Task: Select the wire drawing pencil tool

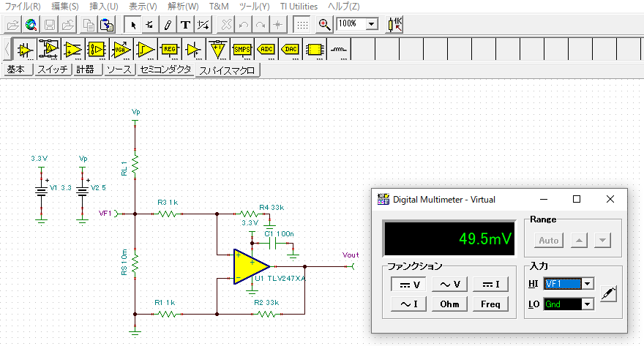Action: click(168, 25)
